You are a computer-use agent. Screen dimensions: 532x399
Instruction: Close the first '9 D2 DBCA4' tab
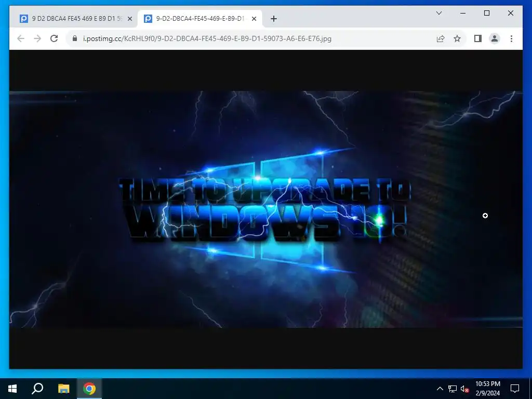[x=129, y=19]
